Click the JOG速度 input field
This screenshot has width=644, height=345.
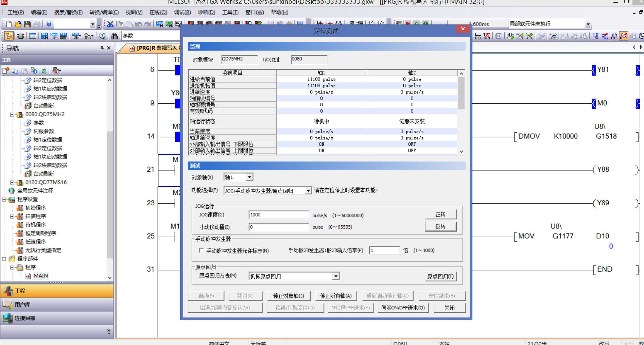[278, 215]
